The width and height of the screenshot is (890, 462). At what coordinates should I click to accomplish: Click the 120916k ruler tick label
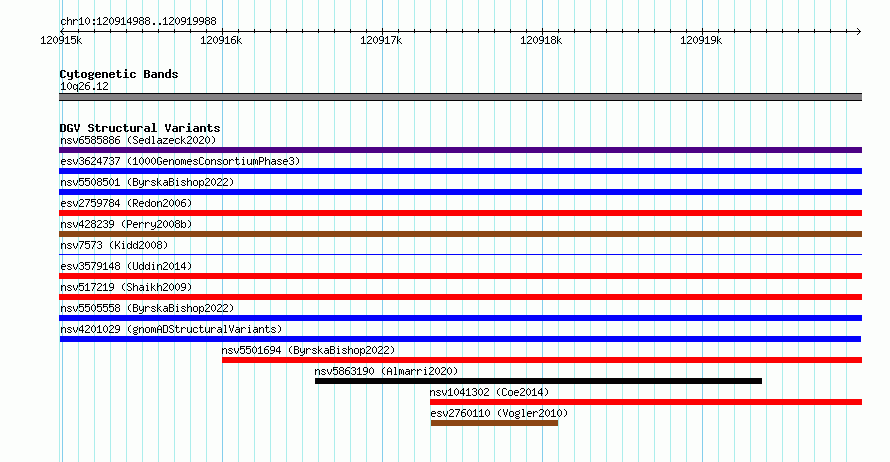(x=221, y=40)
